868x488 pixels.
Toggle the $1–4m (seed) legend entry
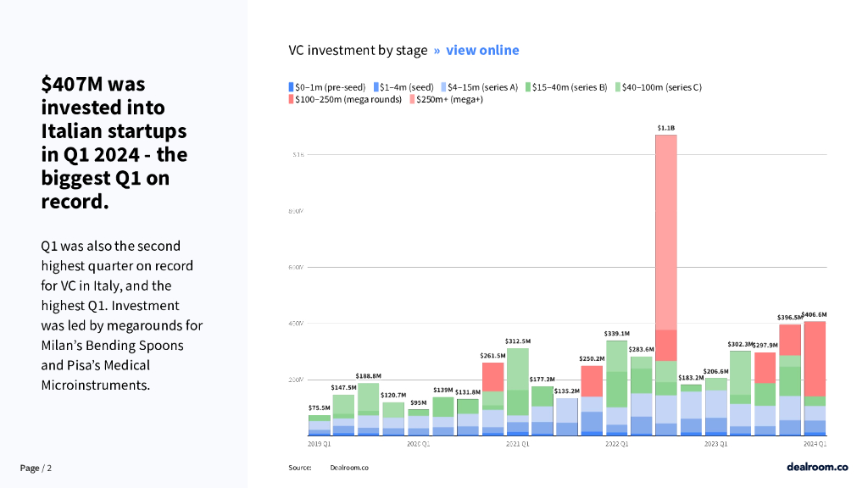coord(406,87)
